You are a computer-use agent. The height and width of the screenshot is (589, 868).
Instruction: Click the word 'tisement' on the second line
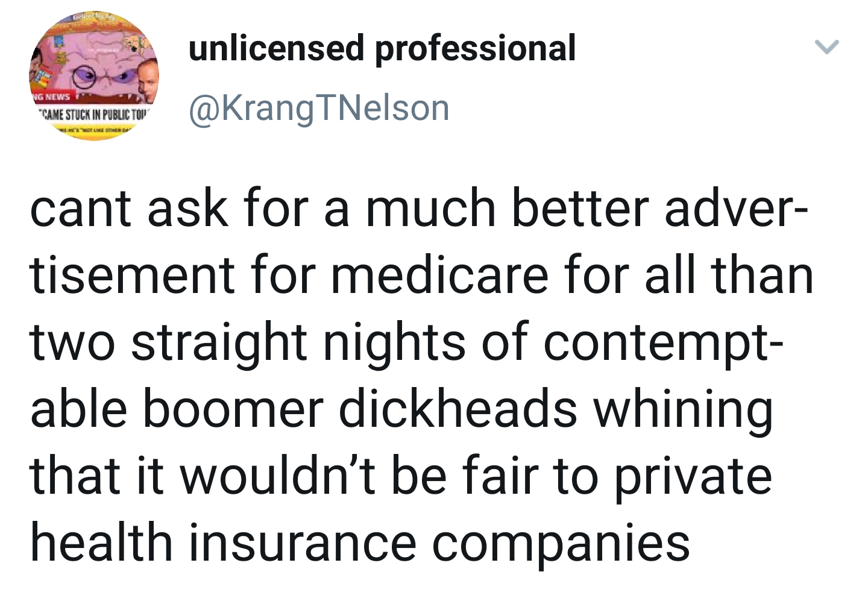tap(132, 276)
